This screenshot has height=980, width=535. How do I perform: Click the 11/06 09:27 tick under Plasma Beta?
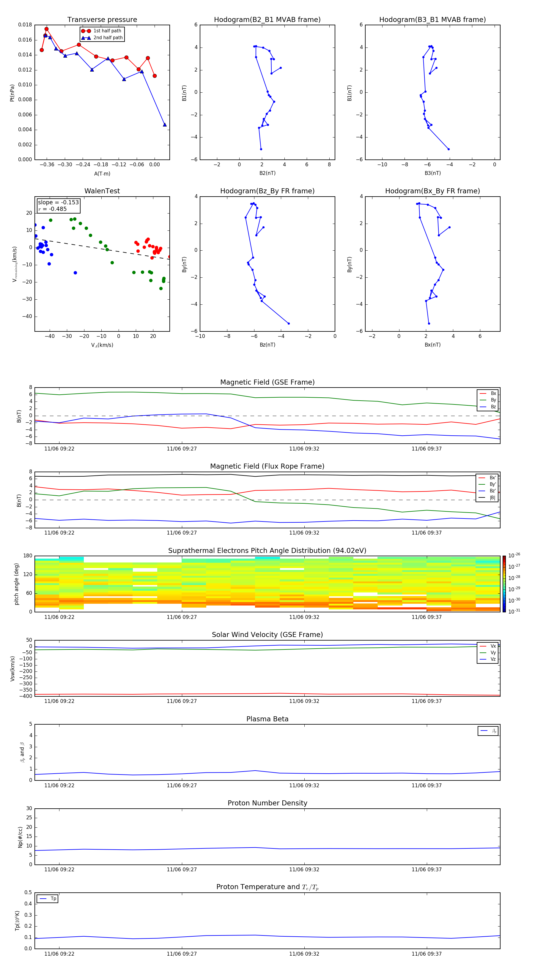pyautogui.click(x=182, y=785)
